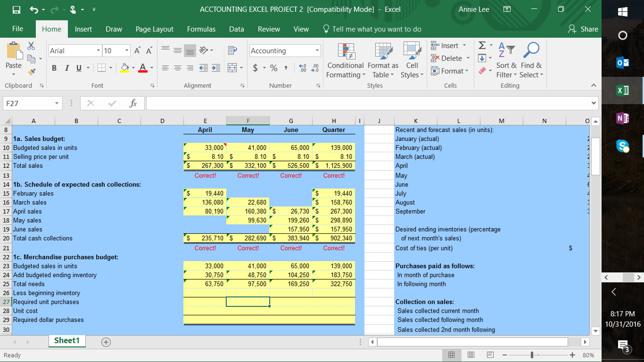Click the Cut scissors icon
This screenshot has width=644, height=362.
coord(31,46)
